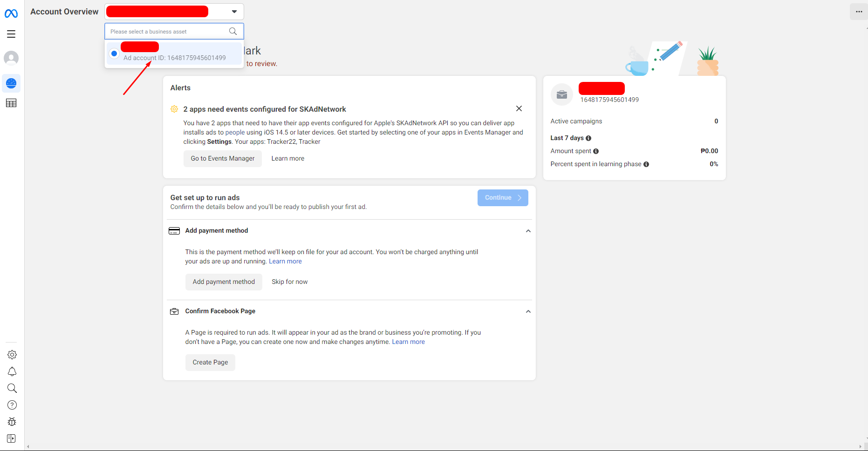The image size is (868, 451).
Task: Show info for Percent spent in learning phase
Action: [646, 164]
